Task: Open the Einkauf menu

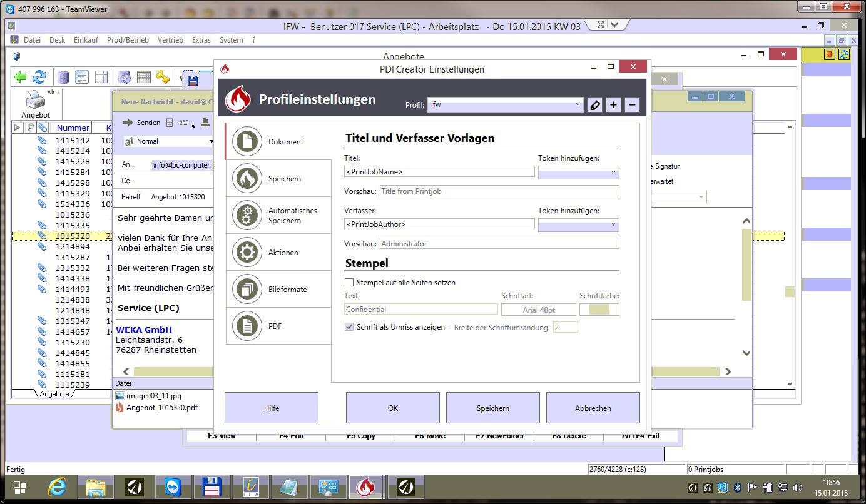Action: (86, 40)
